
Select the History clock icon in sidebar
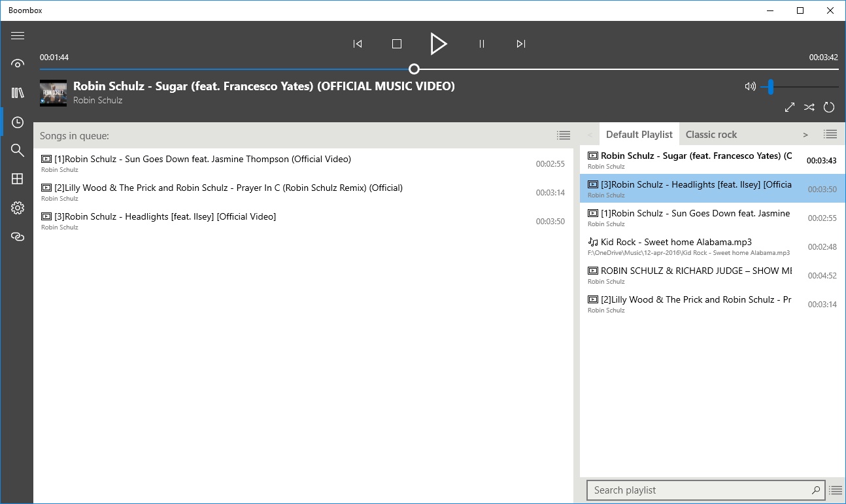(17, 122)
